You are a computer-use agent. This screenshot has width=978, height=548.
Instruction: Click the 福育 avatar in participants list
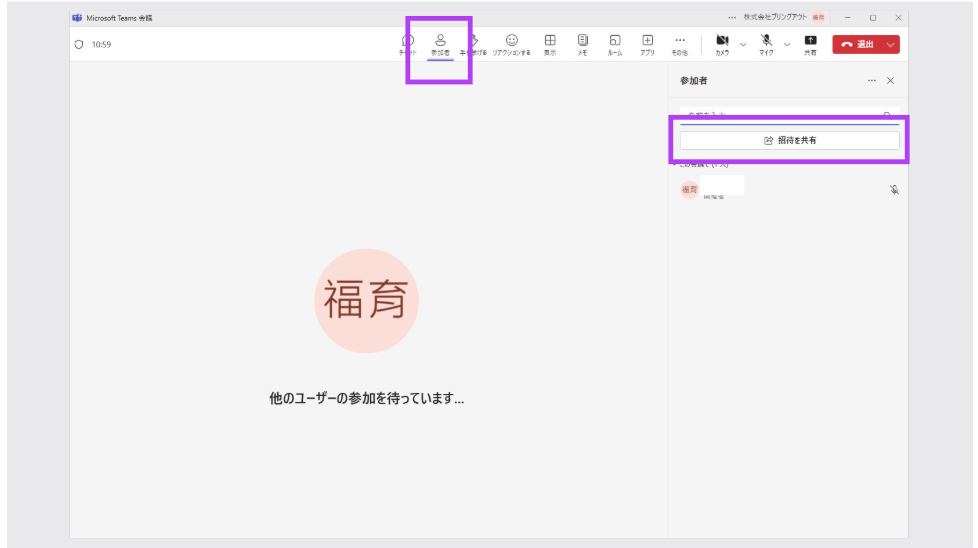pyautogui.click(x=689, y=190)
